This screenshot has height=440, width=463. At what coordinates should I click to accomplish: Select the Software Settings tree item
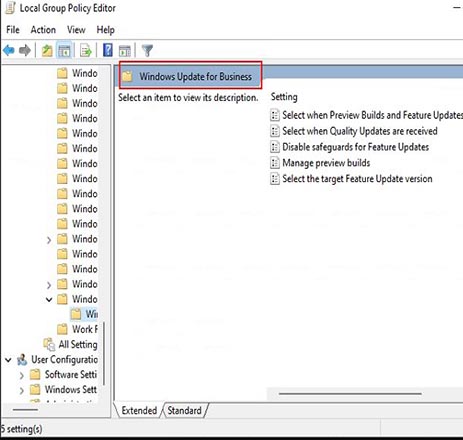pos(71,375)
